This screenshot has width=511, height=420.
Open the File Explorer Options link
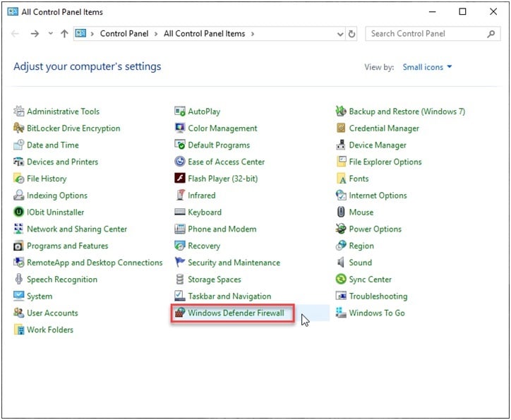coord(385,162)
